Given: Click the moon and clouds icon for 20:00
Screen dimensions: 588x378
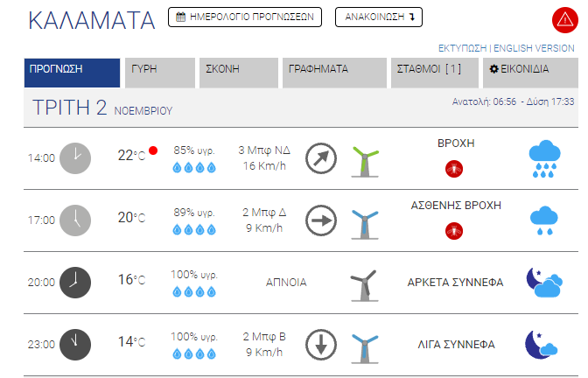Looking at the screenshot, I should pos(544,283).
